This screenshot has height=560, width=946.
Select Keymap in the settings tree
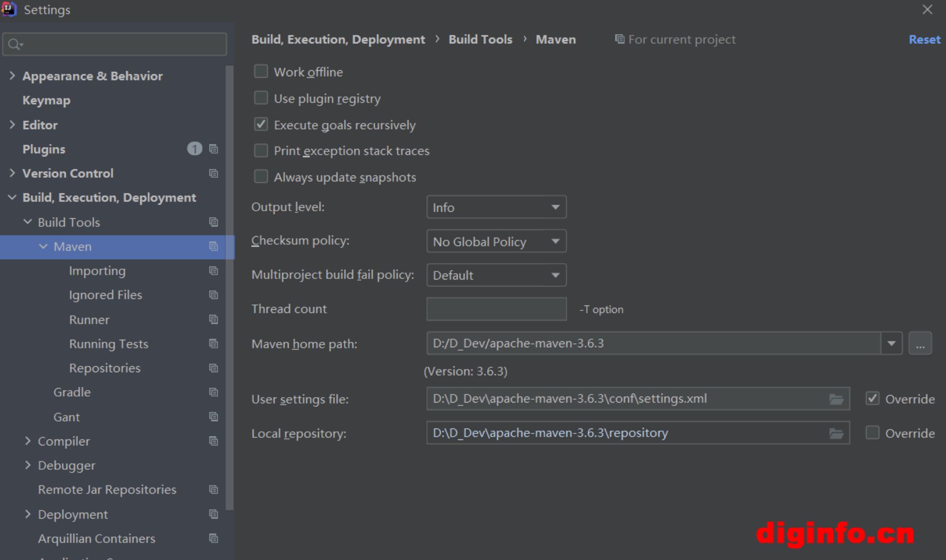pos(46,100)
